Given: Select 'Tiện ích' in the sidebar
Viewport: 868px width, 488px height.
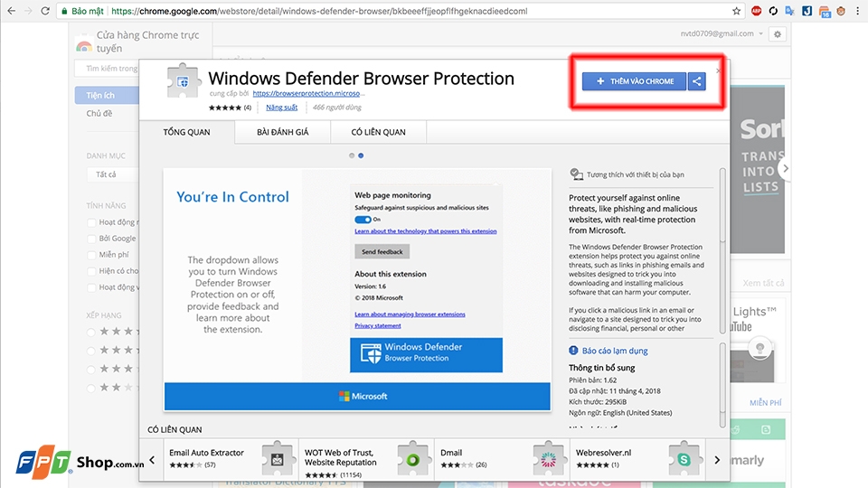Looking at the screenshot, I should [107, 95].
